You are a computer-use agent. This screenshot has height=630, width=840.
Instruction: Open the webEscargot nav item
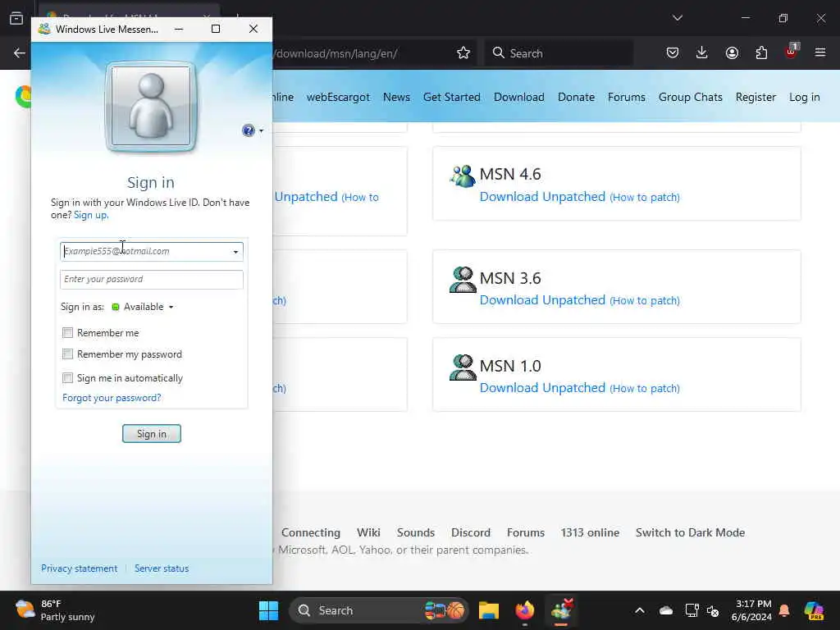(338, 97)
